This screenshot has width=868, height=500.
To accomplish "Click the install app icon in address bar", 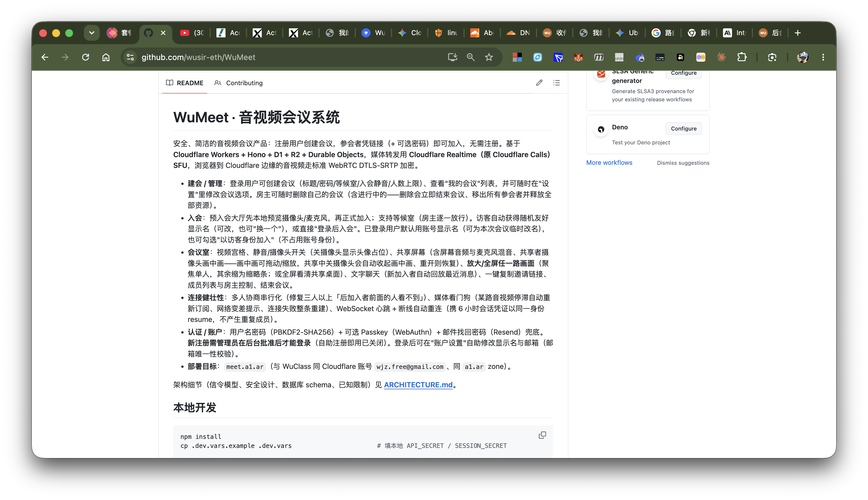I will pos(452,57).
